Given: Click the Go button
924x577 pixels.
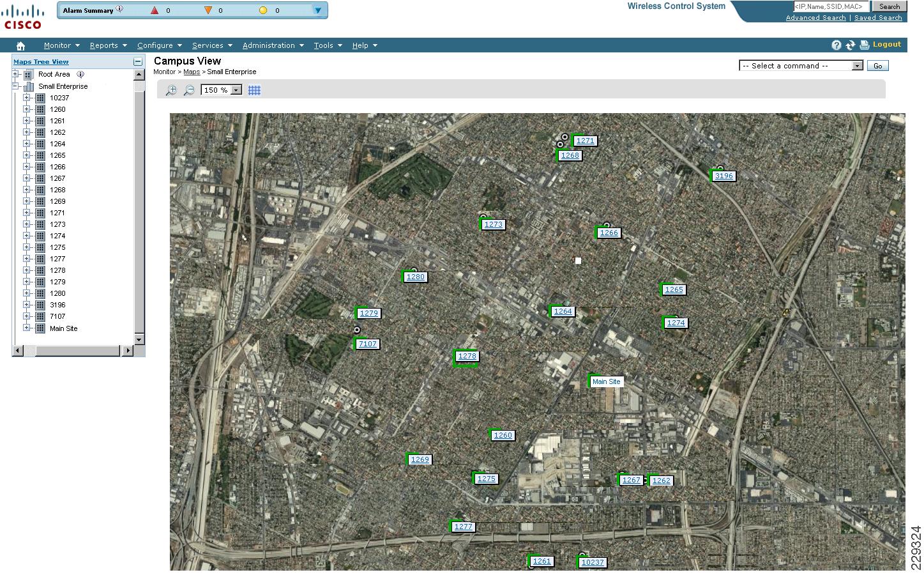Looking at the screenshot, I should 877,66.
